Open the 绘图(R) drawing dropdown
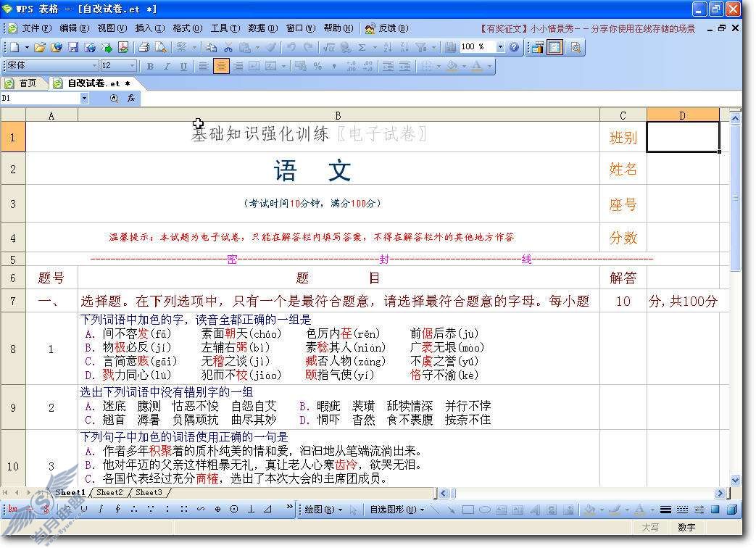Screen dimensions: 756x548 tap(323, 510)
